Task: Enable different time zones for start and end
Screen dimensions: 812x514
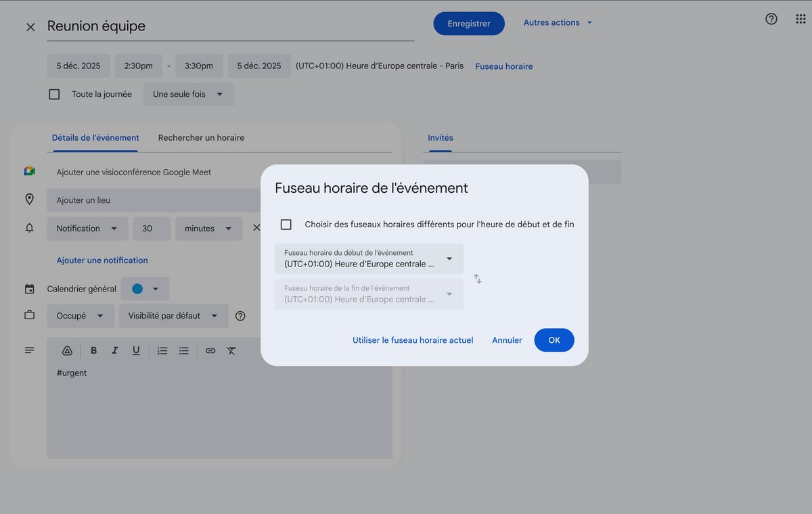Action: (286, 224)
